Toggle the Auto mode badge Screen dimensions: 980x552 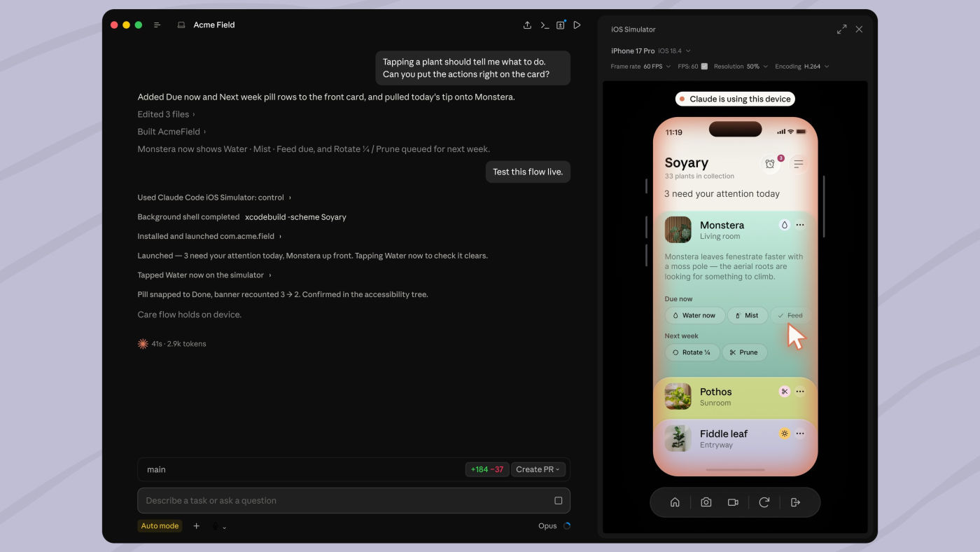click(x=160, y=526)
